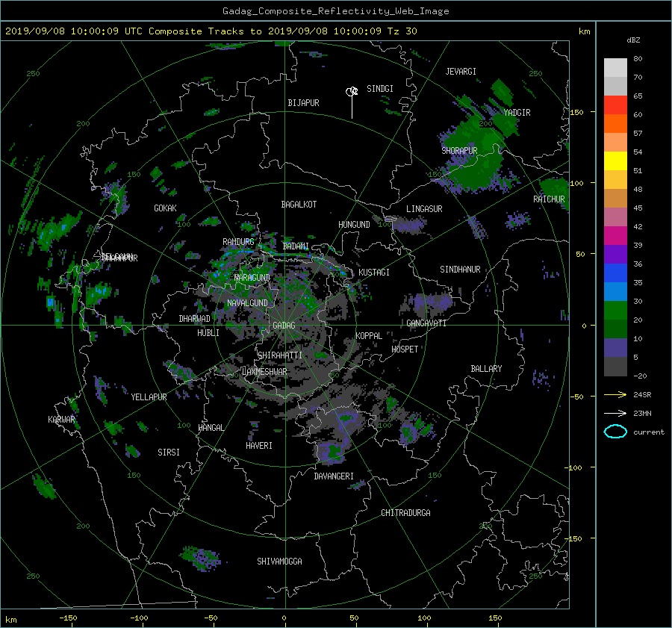The image size is (672, 628).
Task: Click the GOKAK city label
Action: pos(165,208)
